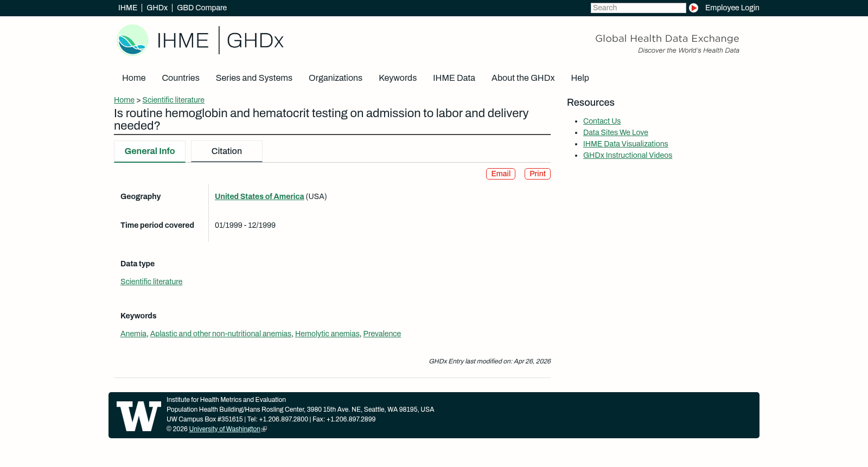868x467 pixels.
Task: Switch to the Citation tab
Action: (x=227, y=151)
